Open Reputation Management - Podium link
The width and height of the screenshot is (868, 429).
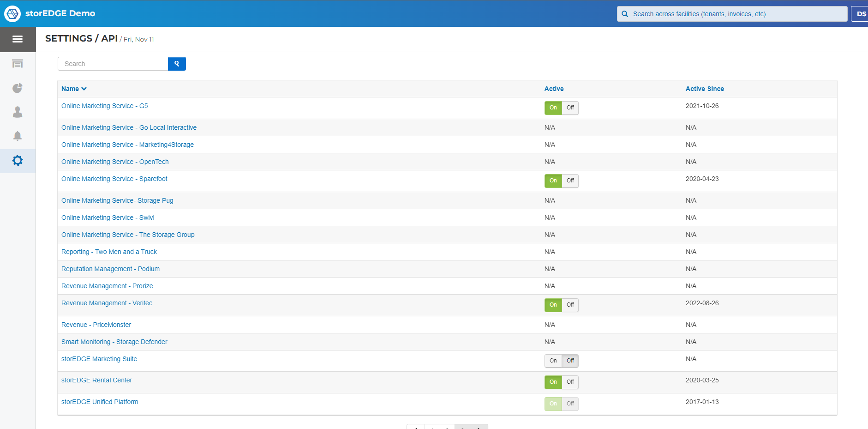click(x=110, y=269)
